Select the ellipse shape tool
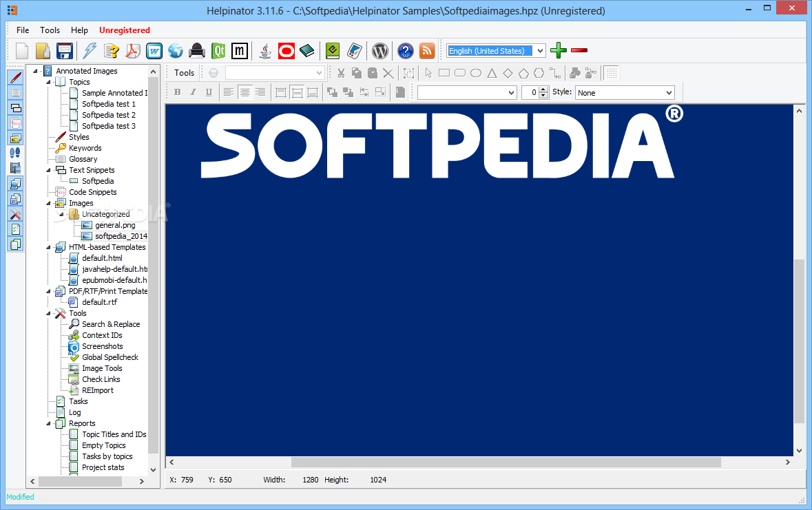 [476, 73]
